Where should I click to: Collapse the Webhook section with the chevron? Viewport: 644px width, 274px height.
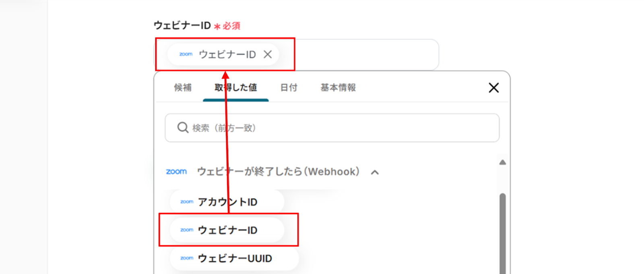tap(375, 172)
